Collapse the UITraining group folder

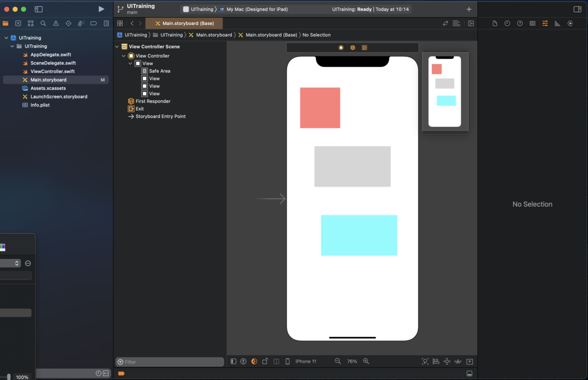click(x=13, y=46)
